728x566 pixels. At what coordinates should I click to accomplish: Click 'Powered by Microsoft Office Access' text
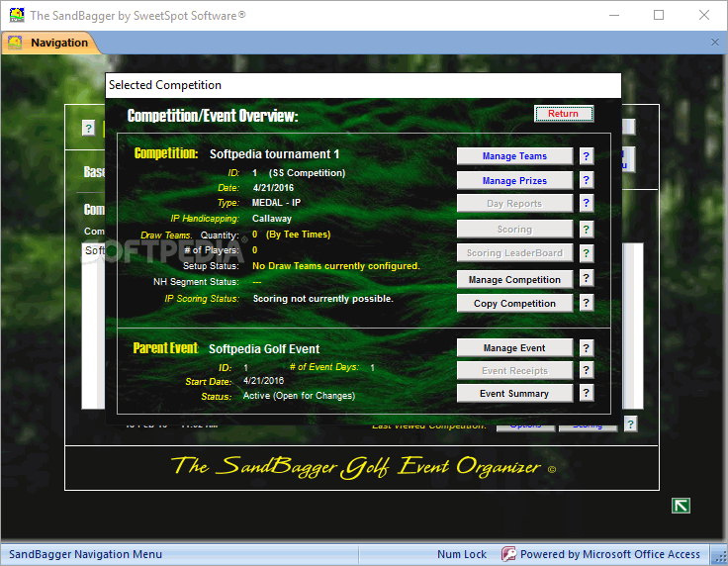click(x=609, y=554)
